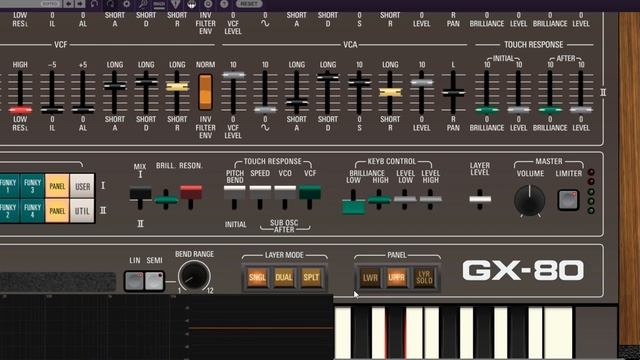Viewport: 640px width, 360px height.
Task: Click the VCA attack A slider handle
Action: coord(297,102)
